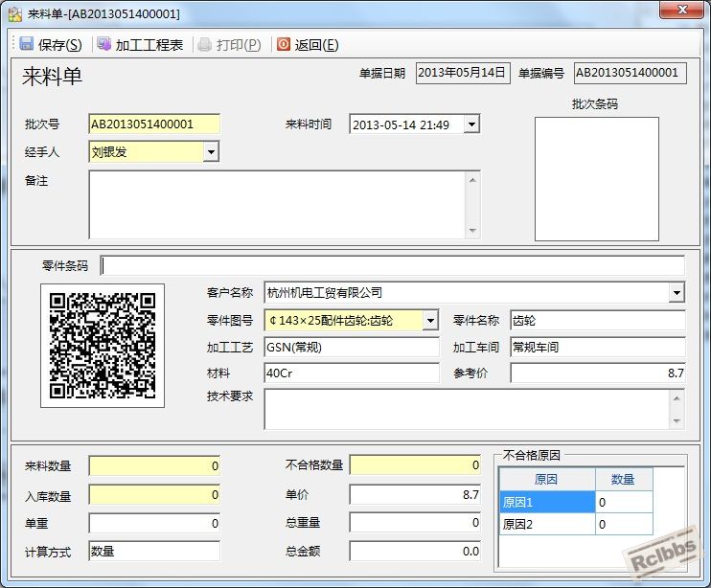Click the 单据编号 field
This screenshot has height=588, width=711.
point(631,73)
